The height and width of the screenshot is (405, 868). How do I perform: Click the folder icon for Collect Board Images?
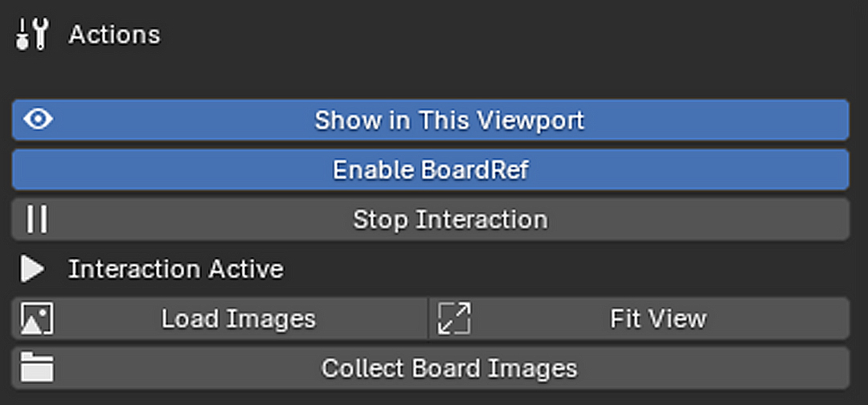[x=37, y=368]
